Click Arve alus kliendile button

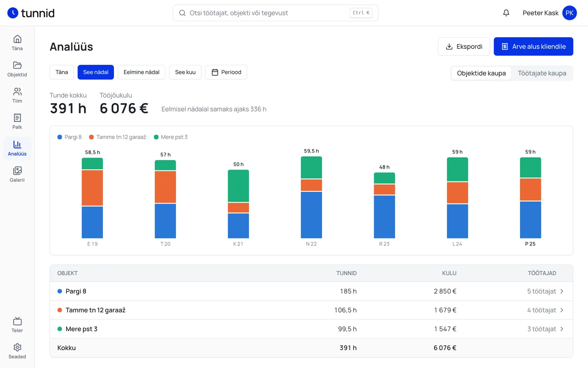point(533,46)
